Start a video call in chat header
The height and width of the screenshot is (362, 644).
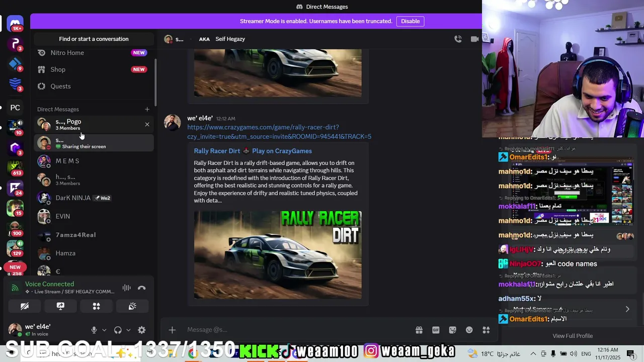pyautogui.click(x=474, y=39)
